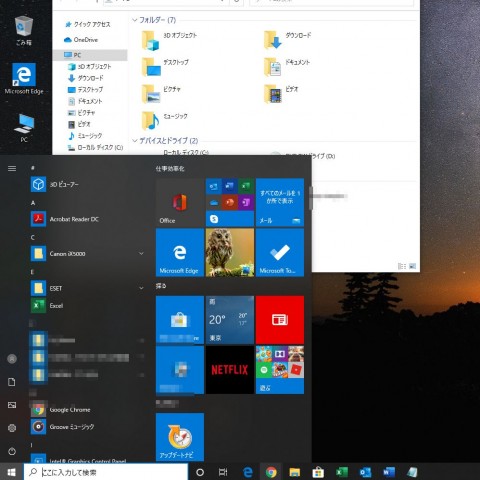Open Microsoft Edge desktop shortcut

(x=24, y=79)
